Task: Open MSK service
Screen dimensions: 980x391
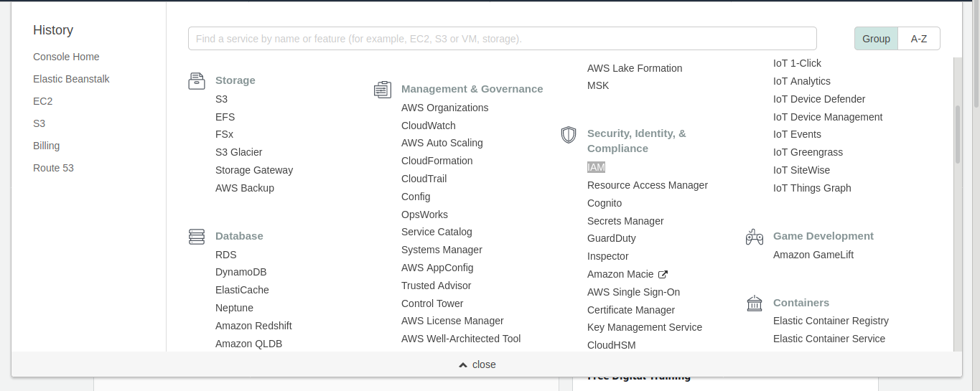Action: tap(598, 85)
